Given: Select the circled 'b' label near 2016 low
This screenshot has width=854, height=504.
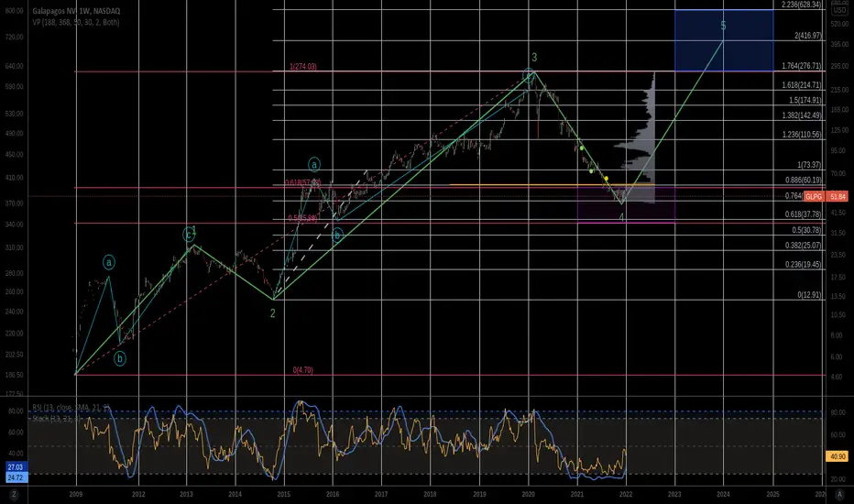Looking at the screenshot, I should (x=337, y=236).
